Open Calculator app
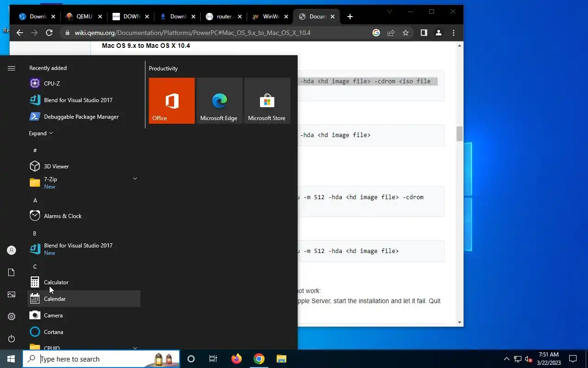This screenshot has width=588, height=368. [x=84, y=282]
